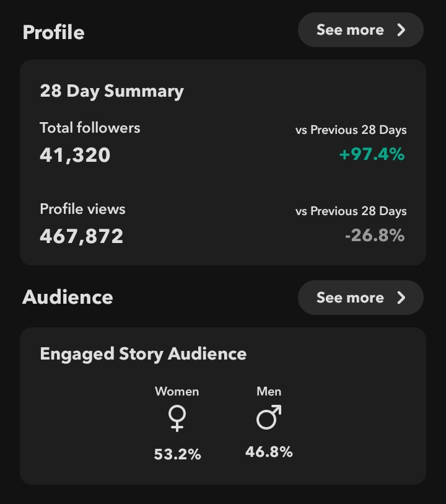446x504 pixels.
Task: Click the female gender symbol icon
Action: point(177,418)
